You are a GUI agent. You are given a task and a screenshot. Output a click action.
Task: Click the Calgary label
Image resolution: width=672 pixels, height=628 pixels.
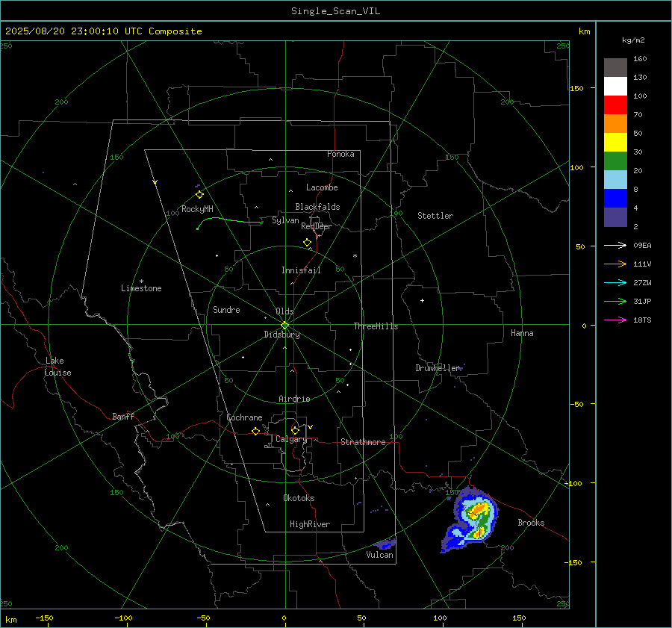[291, 439]
